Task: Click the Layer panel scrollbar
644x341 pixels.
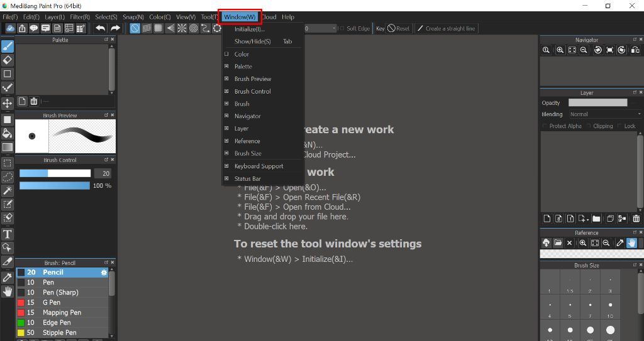Action: click(x=640, y=171)
